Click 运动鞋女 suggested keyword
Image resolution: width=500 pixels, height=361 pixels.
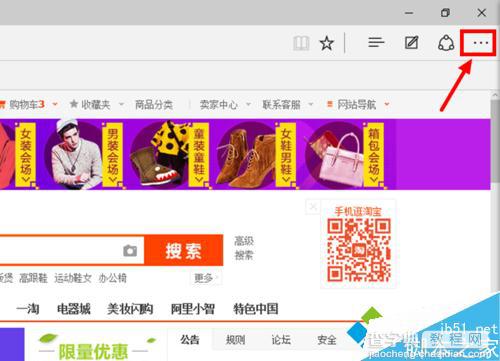click(x=73, y=278)
